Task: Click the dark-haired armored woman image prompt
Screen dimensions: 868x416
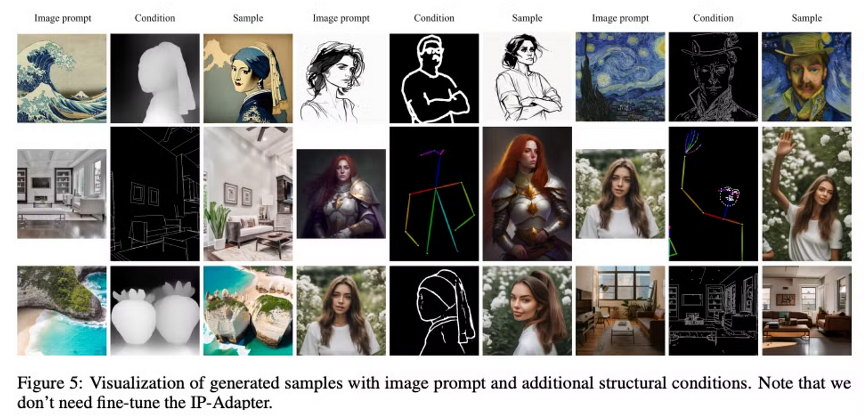Action: (x=341, y=193)
